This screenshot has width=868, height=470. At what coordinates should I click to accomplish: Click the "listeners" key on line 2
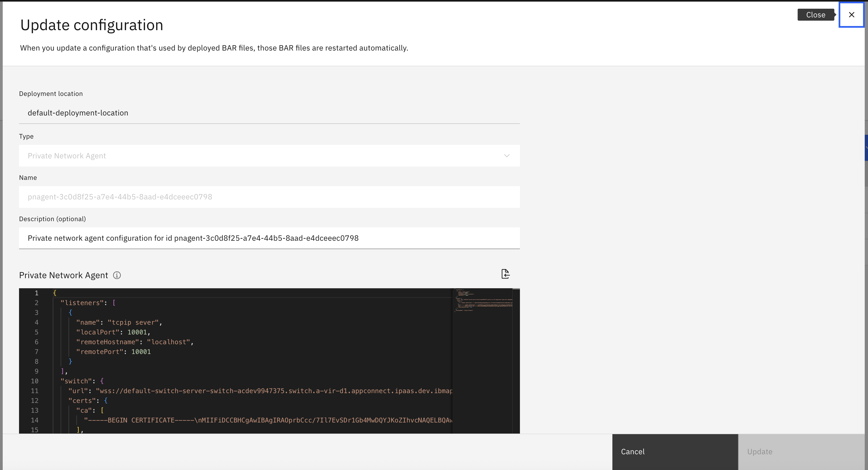[82, 303]
